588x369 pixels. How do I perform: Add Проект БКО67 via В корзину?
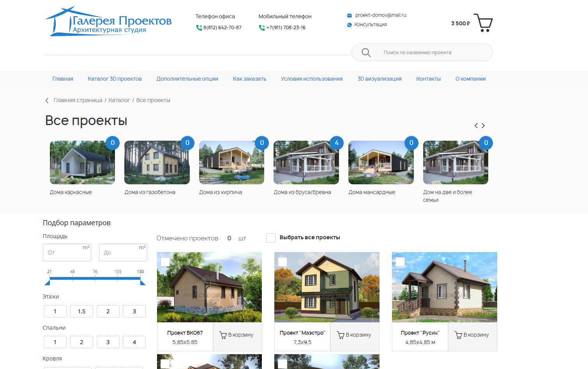237,337
